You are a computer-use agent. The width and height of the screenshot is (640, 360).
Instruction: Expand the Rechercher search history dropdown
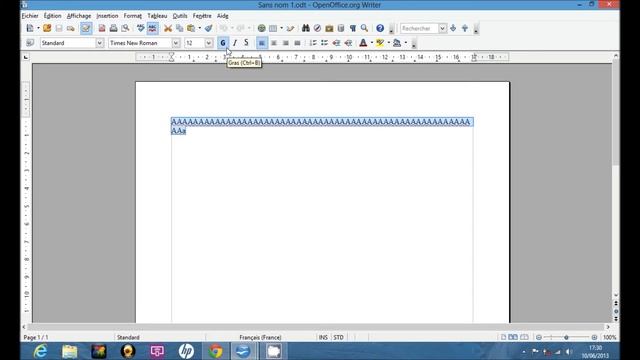pos(442,28)
